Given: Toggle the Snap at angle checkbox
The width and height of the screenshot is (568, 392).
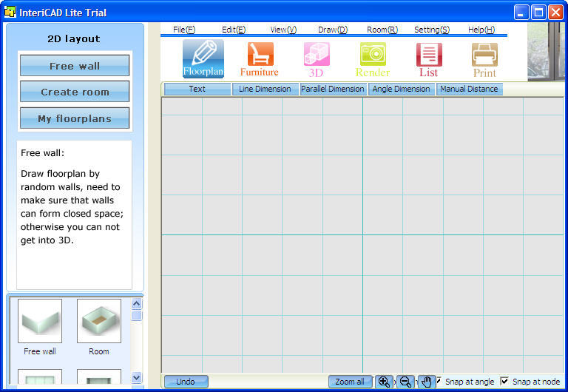Looking at the screenshot, I should click(x=440, y=381).
